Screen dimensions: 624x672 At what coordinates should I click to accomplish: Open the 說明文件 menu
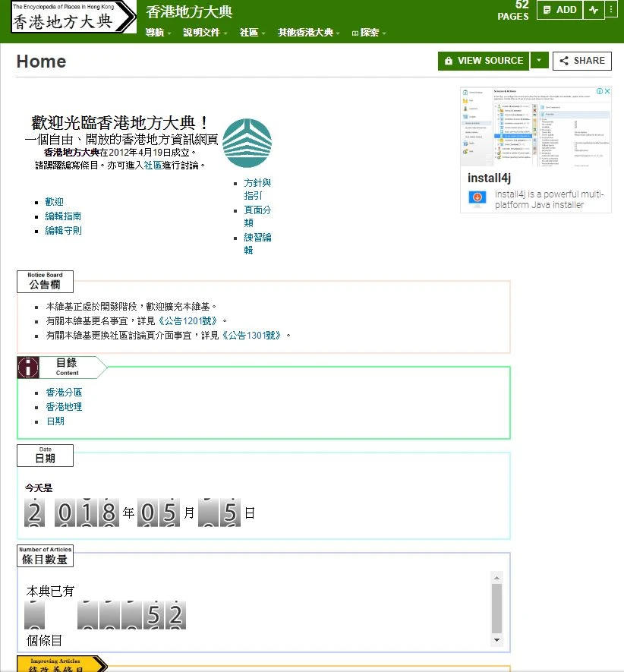point(205,33)
